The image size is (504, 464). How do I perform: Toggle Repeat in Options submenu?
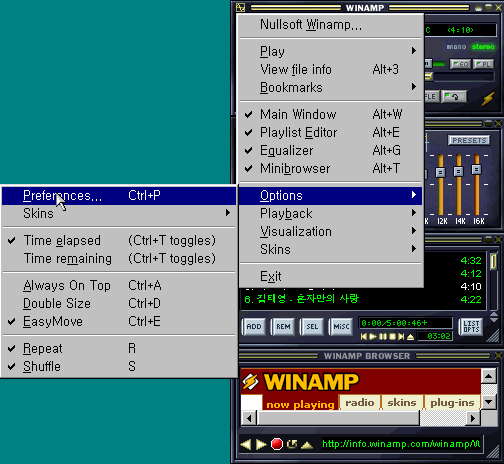click(119, 349)
